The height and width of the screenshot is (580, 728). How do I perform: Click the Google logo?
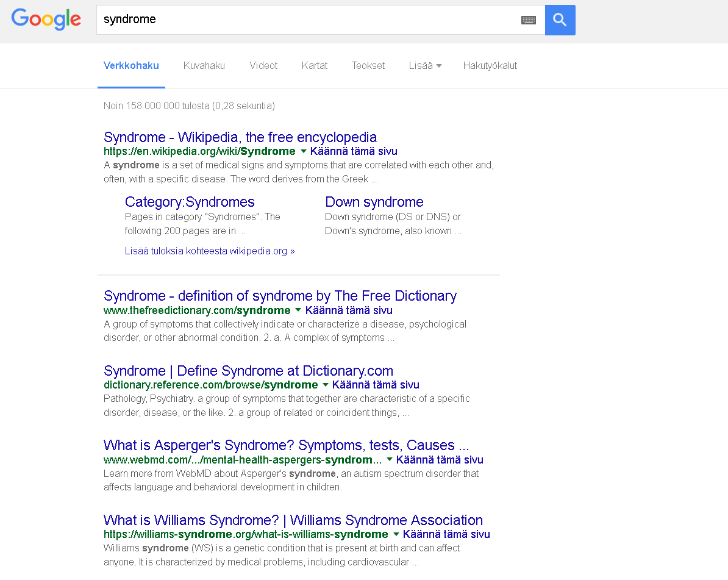tap(46, 20)
